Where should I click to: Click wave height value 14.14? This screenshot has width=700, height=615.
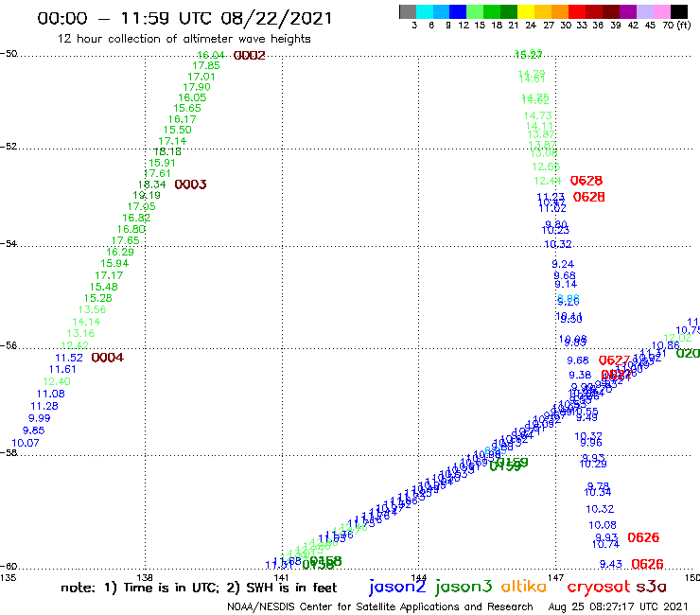coord(86,322)
